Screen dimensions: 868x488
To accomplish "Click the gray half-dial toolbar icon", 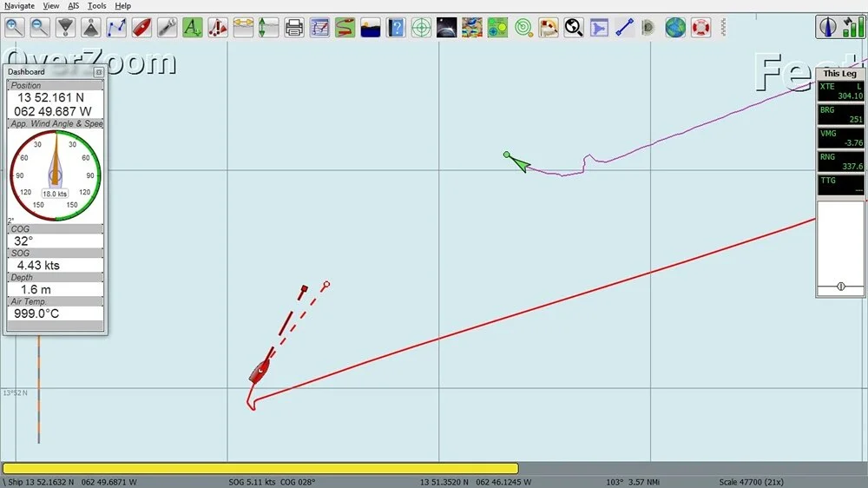I will pyautogui.click(x=648, y=27).
